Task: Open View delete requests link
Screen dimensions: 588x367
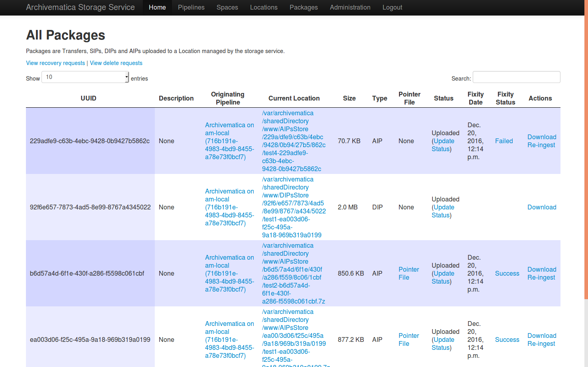Action: click(x=116, y=63)
